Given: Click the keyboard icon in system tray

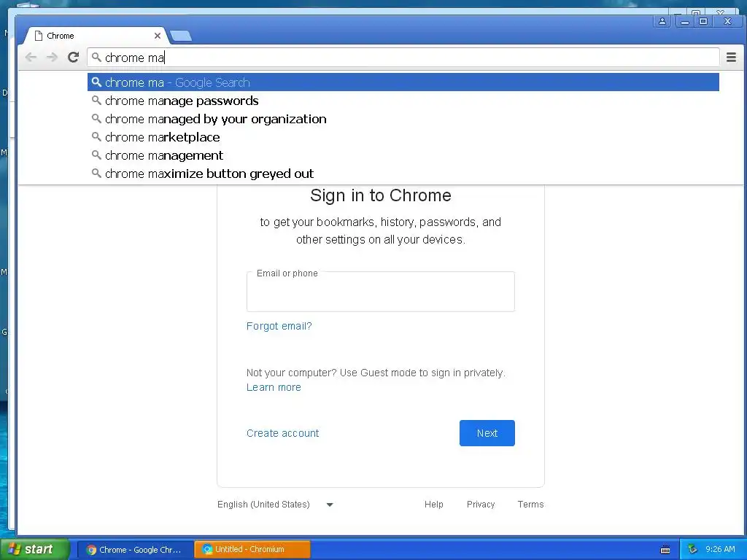Looking at the screenshot, I should [665, 550].
